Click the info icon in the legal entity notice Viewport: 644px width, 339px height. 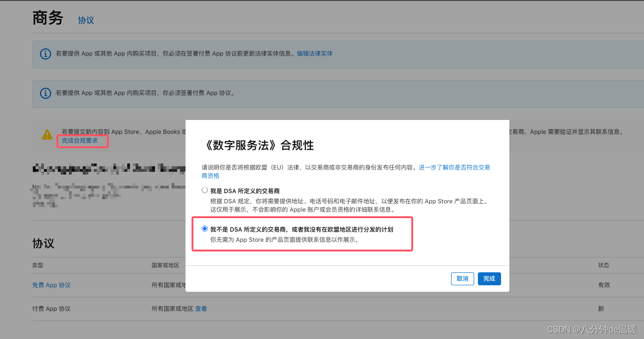click(45, 54)
